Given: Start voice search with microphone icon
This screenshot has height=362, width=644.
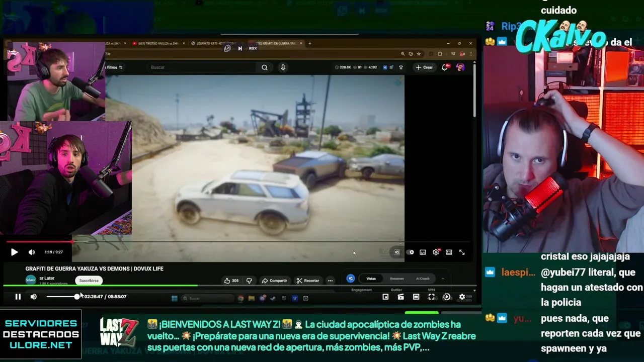Looking at the screenshot, I should click(x=283, y=67).
